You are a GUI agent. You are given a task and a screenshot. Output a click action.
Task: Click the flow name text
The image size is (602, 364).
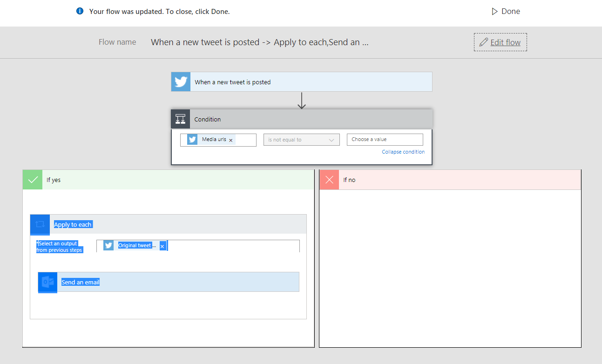pyautogui.click(x=260, y=42)
